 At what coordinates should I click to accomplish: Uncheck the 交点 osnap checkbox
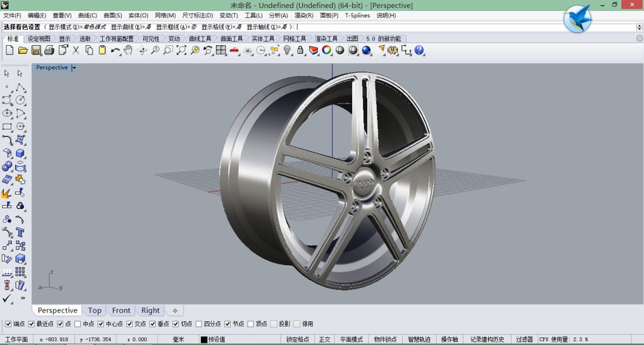129,324
